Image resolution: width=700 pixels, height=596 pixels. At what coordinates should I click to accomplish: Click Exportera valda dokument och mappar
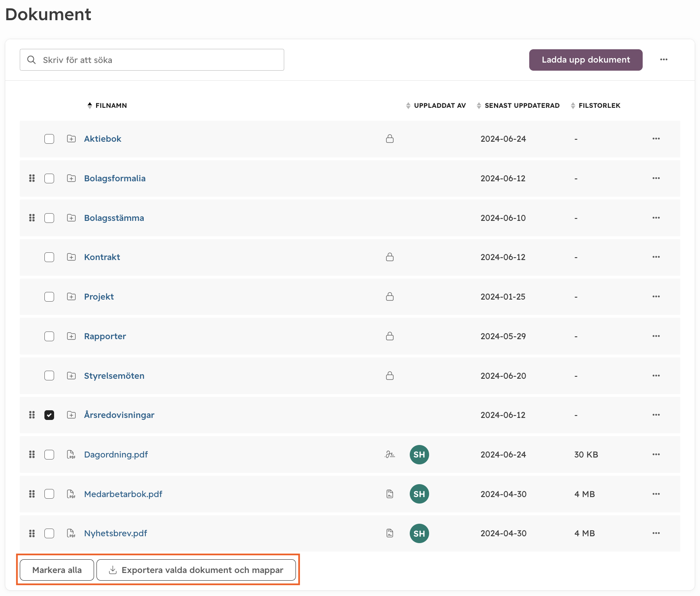coord(196,570)
